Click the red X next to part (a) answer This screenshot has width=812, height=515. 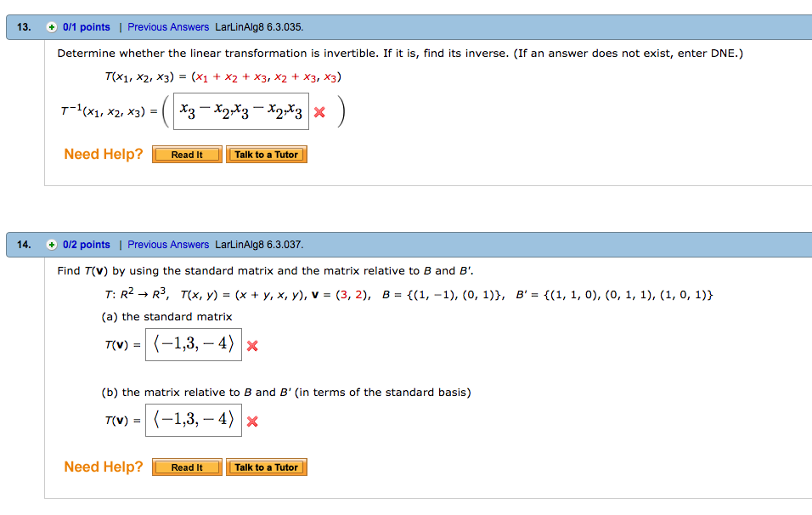pos(251,345)
